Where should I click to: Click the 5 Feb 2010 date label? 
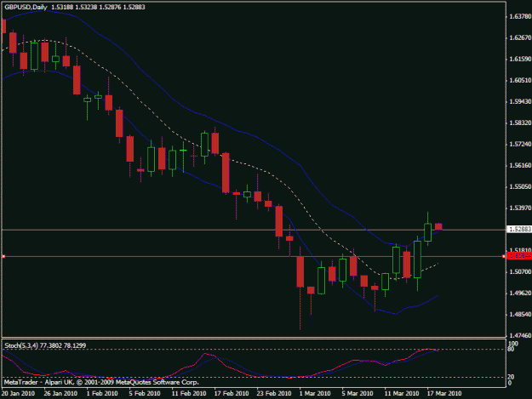(x=145, y=394)
